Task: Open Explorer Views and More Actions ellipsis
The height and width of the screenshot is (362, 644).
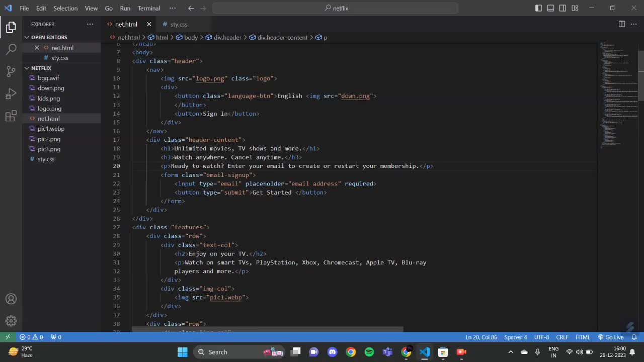Action: (x=90, y=24)
